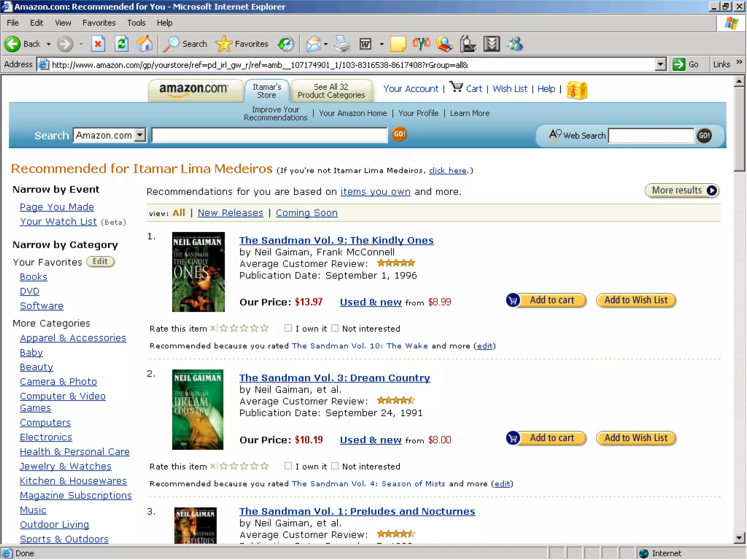Expand the Back button history arrow
The width and height of the screenshot is (747, 560).
click(x=49, y=44)
